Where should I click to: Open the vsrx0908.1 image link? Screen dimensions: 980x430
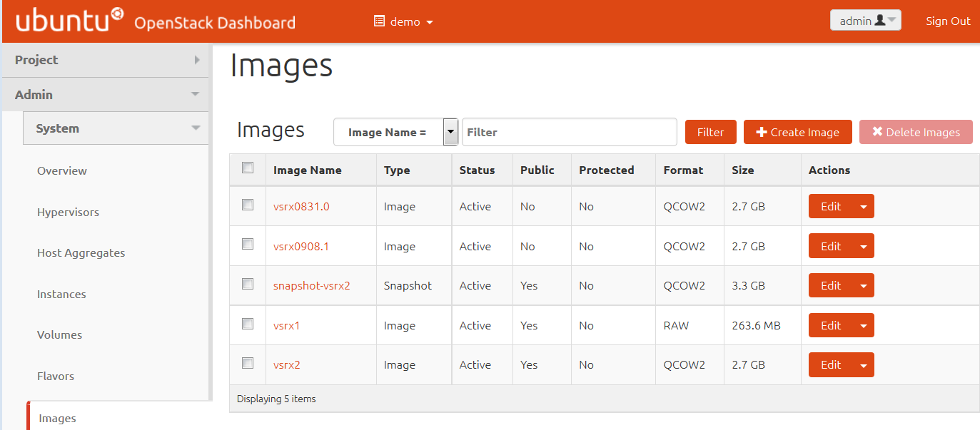pos(300,246)
